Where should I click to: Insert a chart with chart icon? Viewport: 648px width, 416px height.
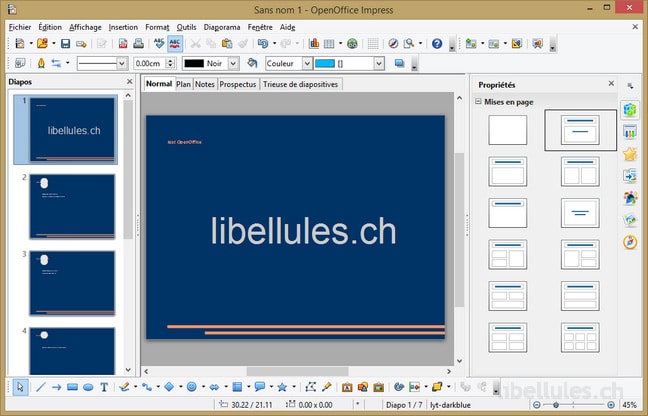[314, 43]
